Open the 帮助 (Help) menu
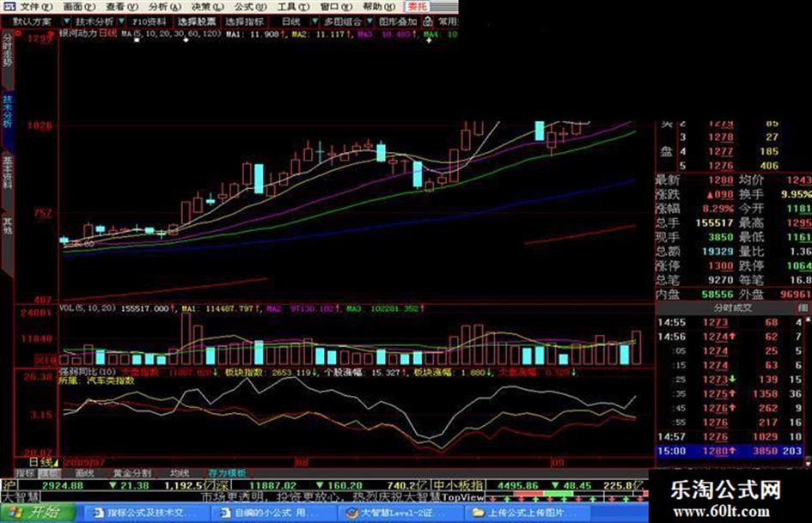 (x=379, y=7)
